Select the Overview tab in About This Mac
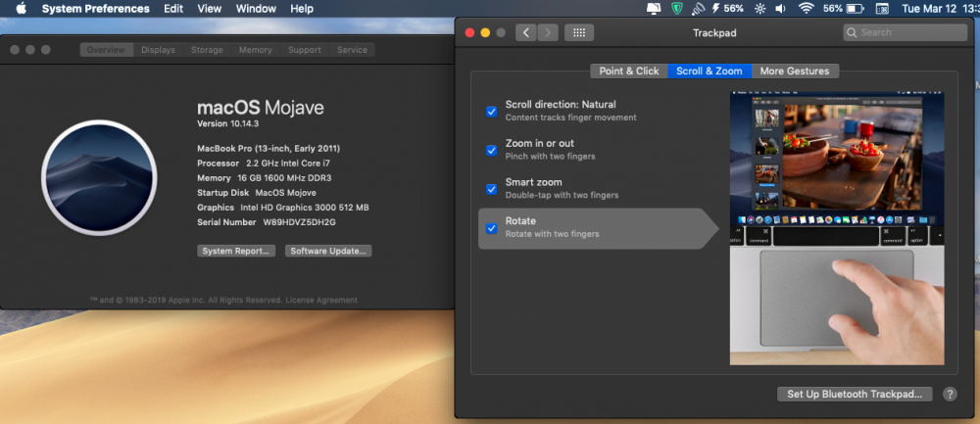The width and height of the screenshot is (980, 424). point(106,50)
